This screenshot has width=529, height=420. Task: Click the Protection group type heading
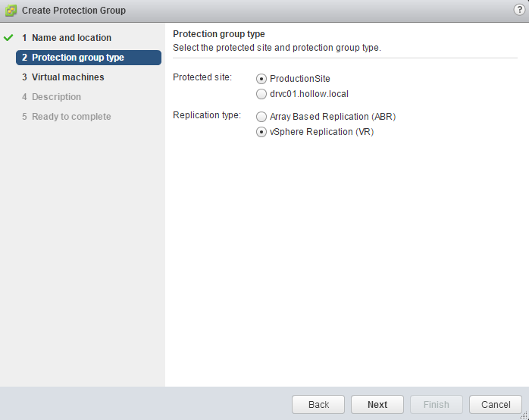point(218,34)
